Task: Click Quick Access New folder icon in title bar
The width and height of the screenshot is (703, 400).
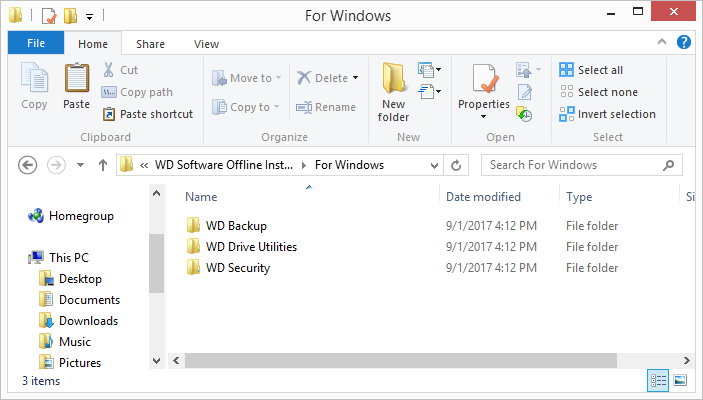Action: [70, 16]
